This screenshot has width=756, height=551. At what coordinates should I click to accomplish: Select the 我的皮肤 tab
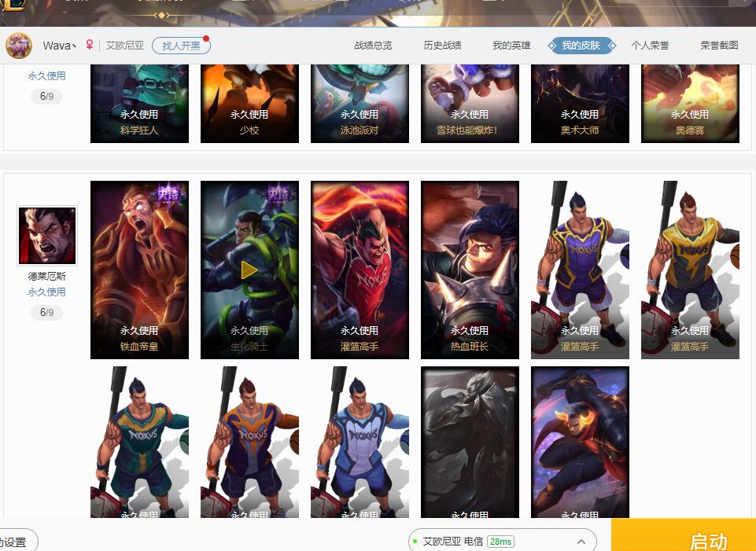[x=581, y=46]
